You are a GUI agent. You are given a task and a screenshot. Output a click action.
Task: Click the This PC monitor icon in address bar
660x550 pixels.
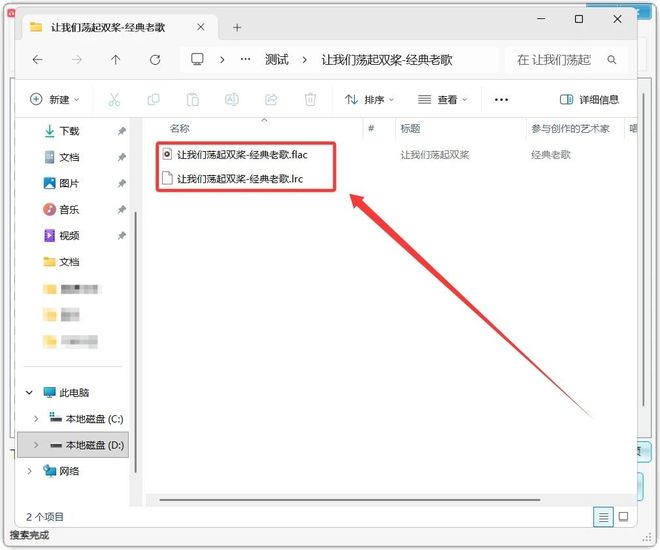197,59
